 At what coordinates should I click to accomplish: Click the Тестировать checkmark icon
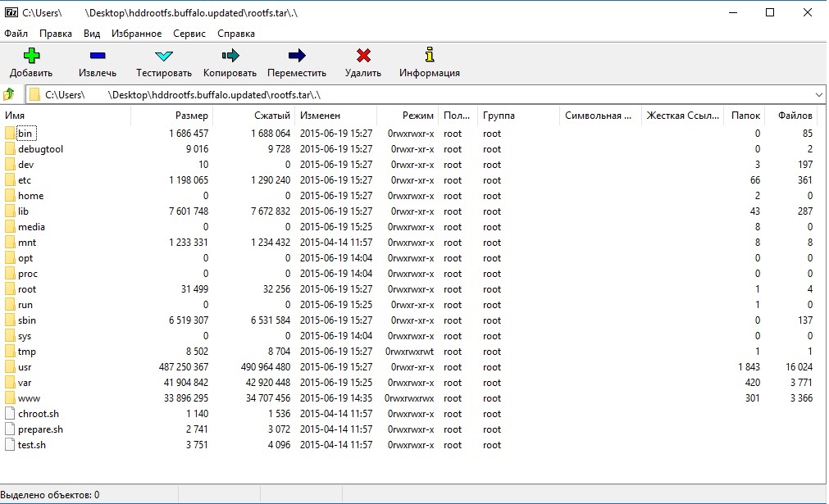[164, 56]
